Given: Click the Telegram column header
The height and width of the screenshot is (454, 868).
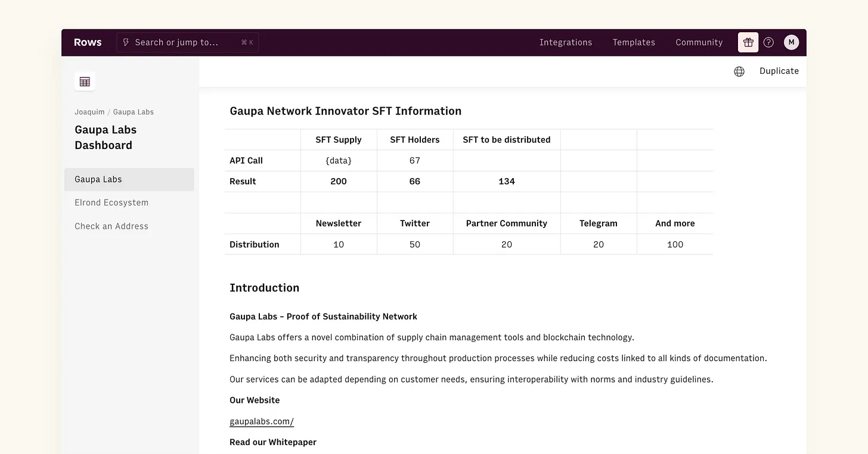Looking at the screenshot, I should pyautogui.click(x=599, y=223).
